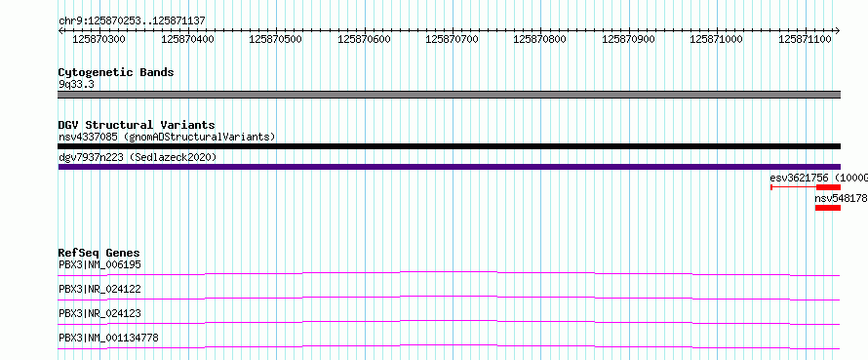Image resolution: width=868 pixels, height=360 pixels.
Task: Select the RefSeq Genes track title
Action: 99,253
